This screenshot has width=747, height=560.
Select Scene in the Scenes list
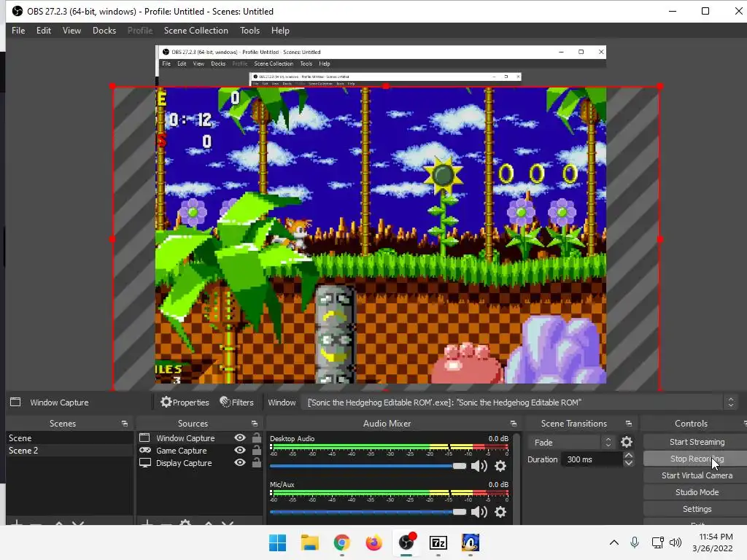point(69,437)
